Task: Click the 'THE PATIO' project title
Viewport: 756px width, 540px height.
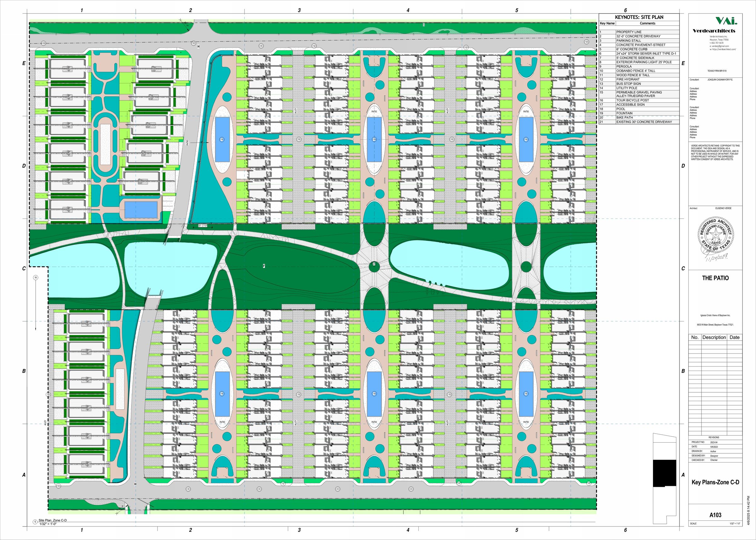Action: (715, 278)
